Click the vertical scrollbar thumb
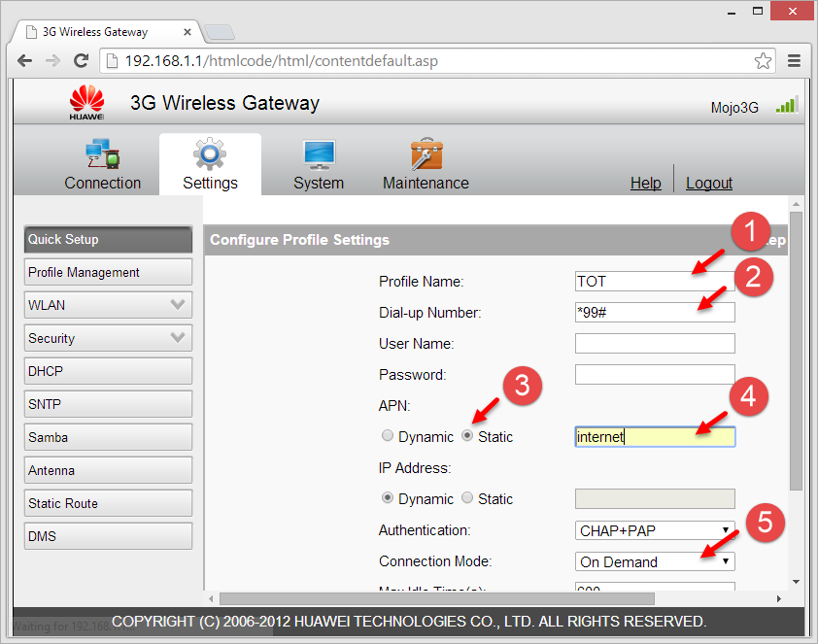The height and width of the screenshot is (644, 818). [796, 351]
